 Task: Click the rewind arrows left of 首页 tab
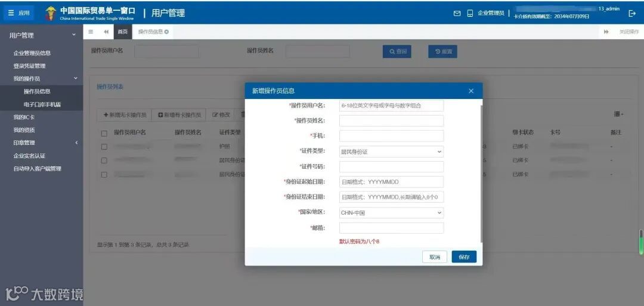point(106,32)
